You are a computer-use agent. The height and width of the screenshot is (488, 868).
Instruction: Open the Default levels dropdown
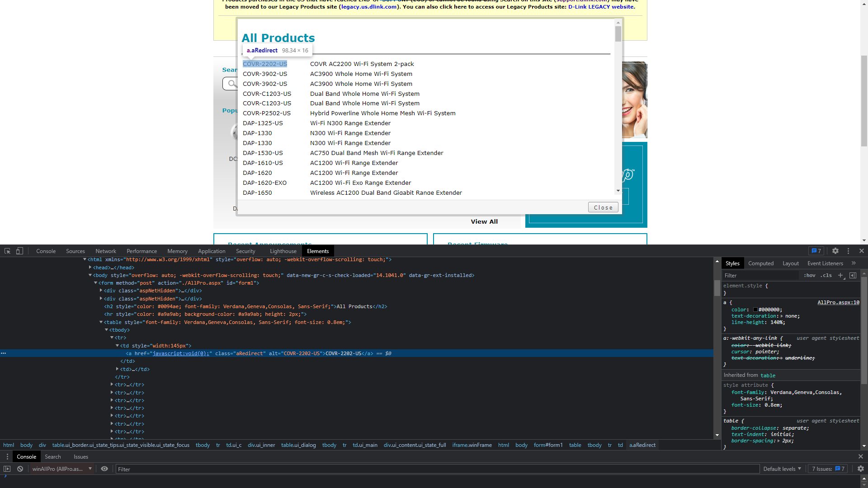(782, 469)
